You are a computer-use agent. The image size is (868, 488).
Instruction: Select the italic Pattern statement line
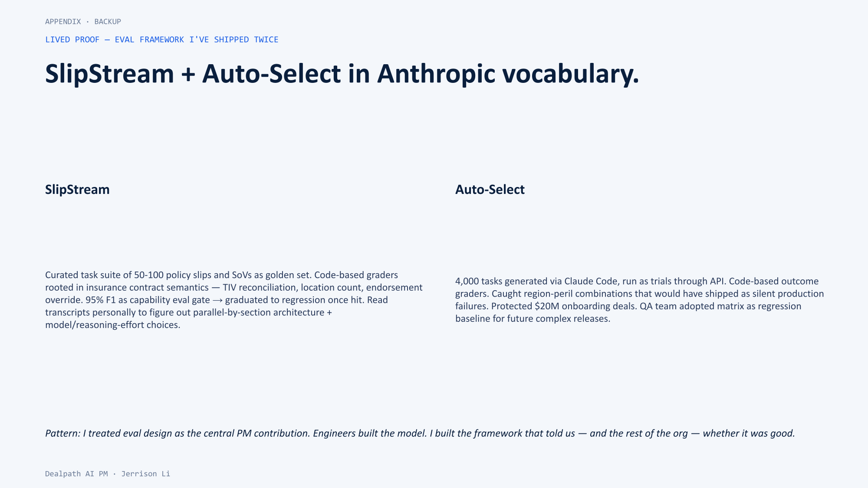(x=420, y=433)
